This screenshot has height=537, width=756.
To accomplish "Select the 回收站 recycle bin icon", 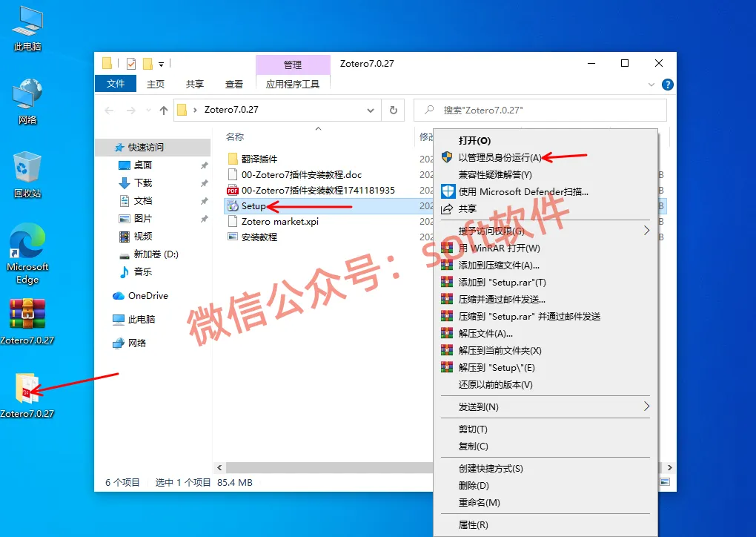I will click(27, 175).
